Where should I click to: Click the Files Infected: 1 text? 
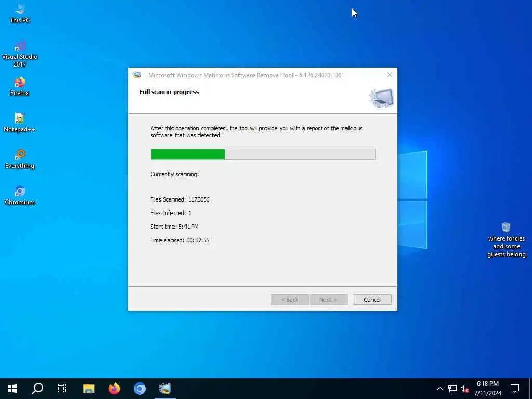pyautogui.click(x=170, y=213)
